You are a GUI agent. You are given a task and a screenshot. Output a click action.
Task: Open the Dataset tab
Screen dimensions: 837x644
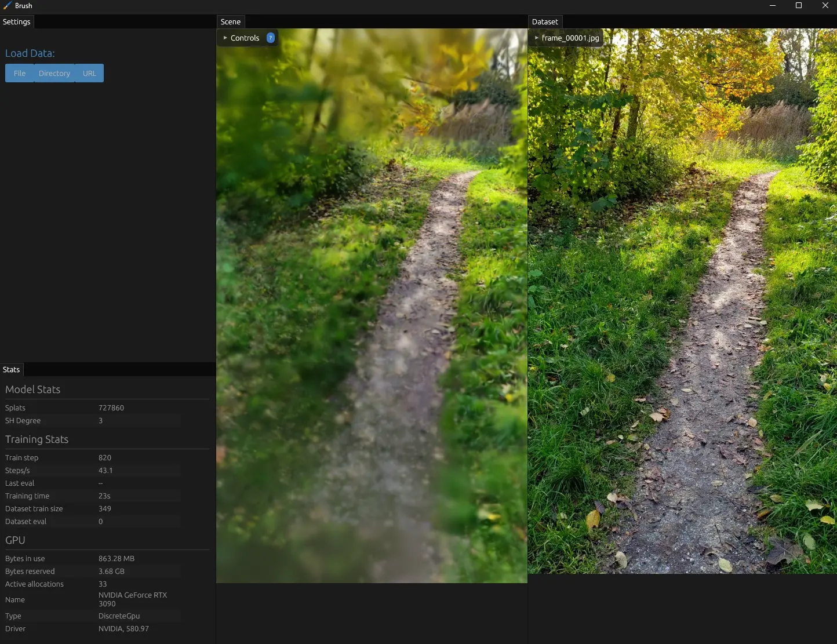pyautogui.click(x=545, y=22)
